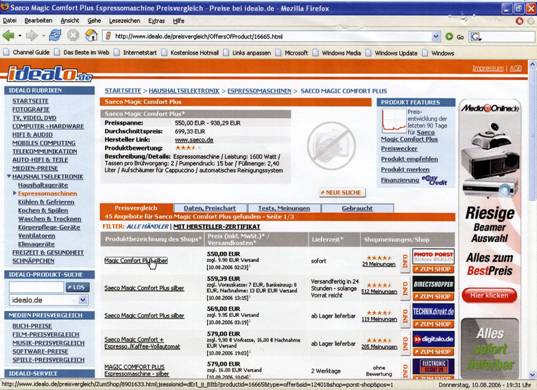This screenshot has width=537, height=390.
Task: Click the LOS search button
Action: tap(77, 287)
